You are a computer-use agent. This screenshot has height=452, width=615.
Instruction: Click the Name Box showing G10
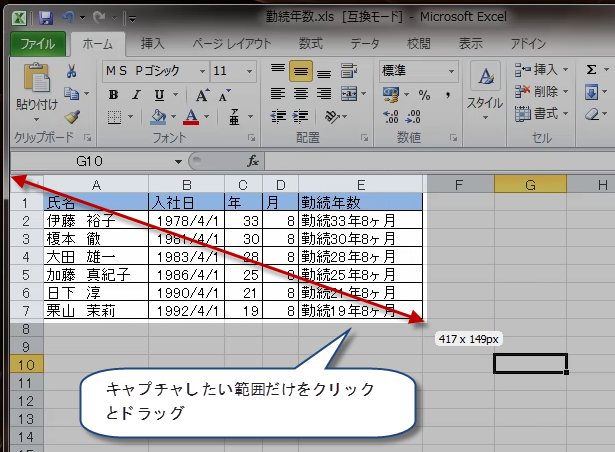(95, 160)
